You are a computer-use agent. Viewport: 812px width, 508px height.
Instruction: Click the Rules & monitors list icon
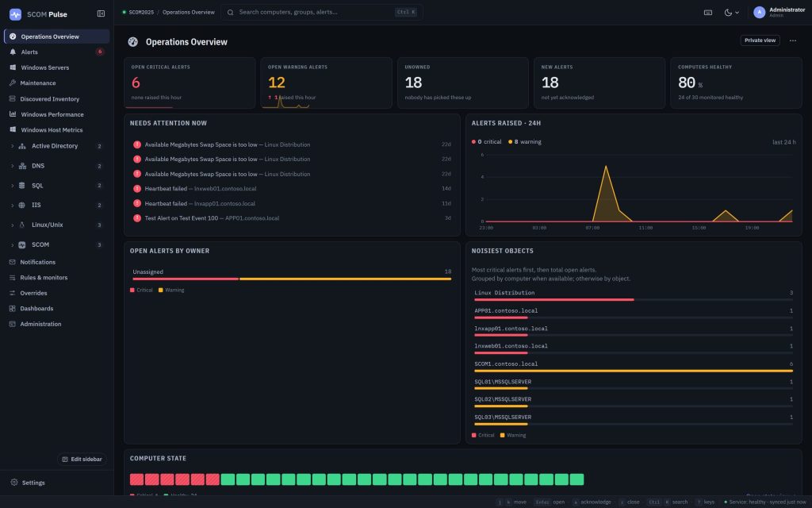coord(13,278)
